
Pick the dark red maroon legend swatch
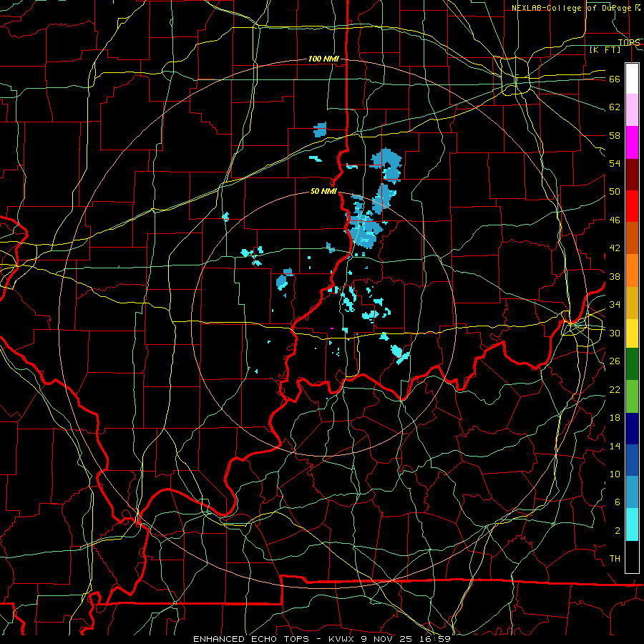tap(632, 175)
